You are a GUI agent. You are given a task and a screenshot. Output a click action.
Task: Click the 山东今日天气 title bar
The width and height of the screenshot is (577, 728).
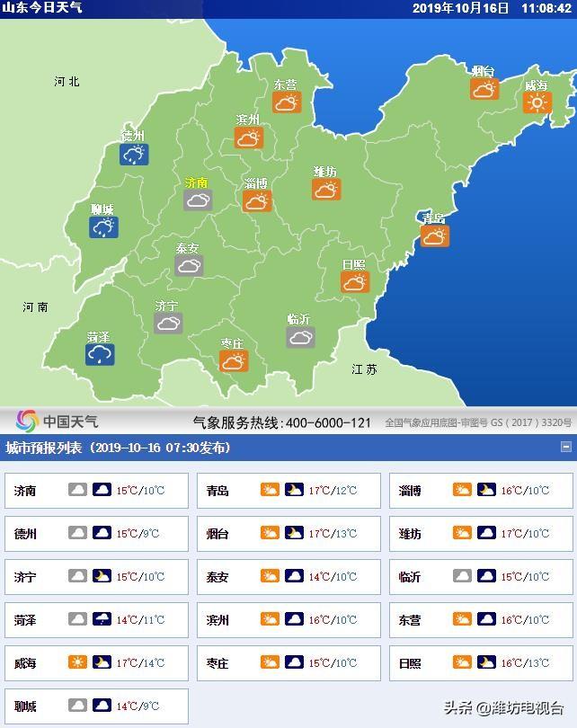click(43, 8)
